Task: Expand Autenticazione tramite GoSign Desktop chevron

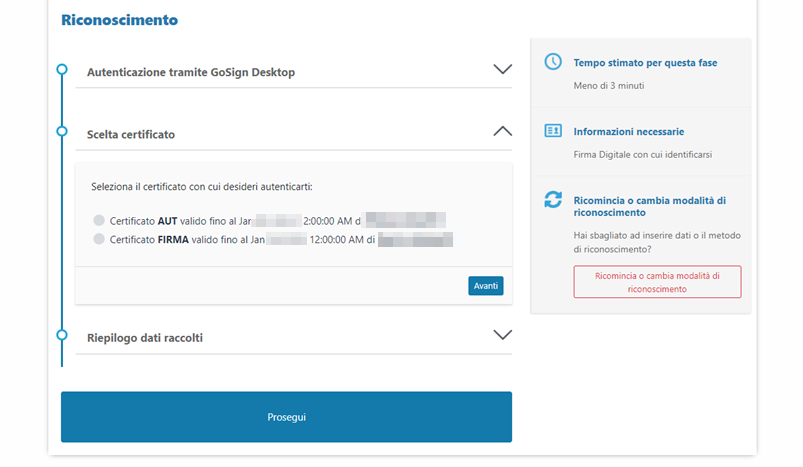Action: (502, 70)
